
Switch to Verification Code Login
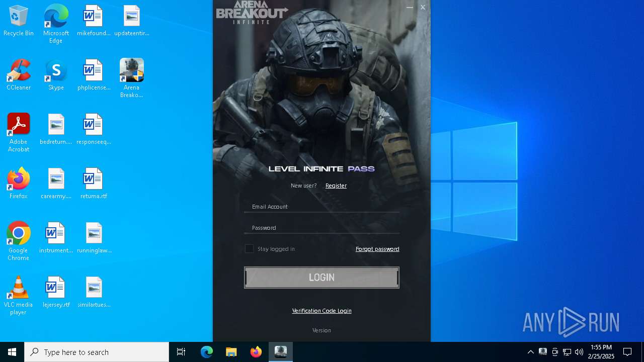pos(321,311)
